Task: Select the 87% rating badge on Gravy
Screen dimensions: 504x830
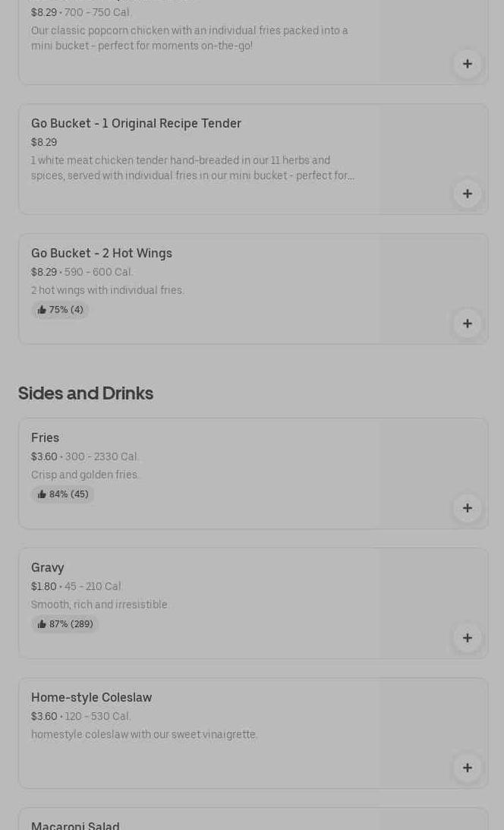Action: [x=65, y=624]
